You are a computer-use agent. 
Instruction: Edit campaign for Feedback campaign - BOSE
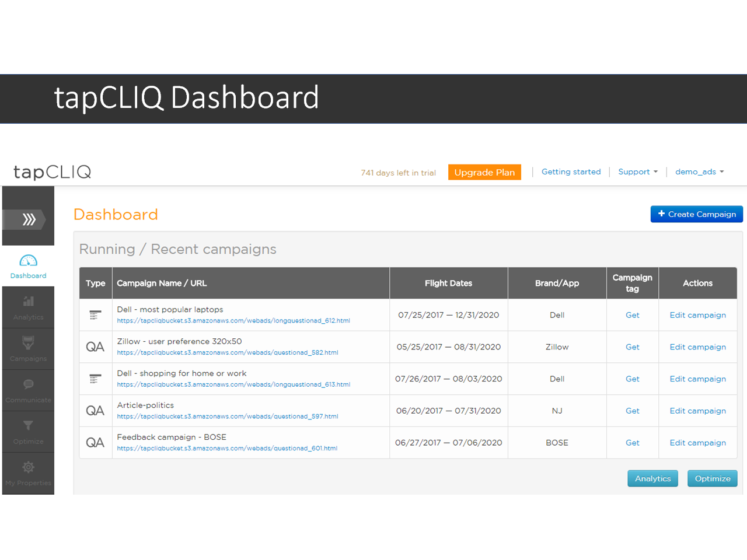tap(697, 442)
